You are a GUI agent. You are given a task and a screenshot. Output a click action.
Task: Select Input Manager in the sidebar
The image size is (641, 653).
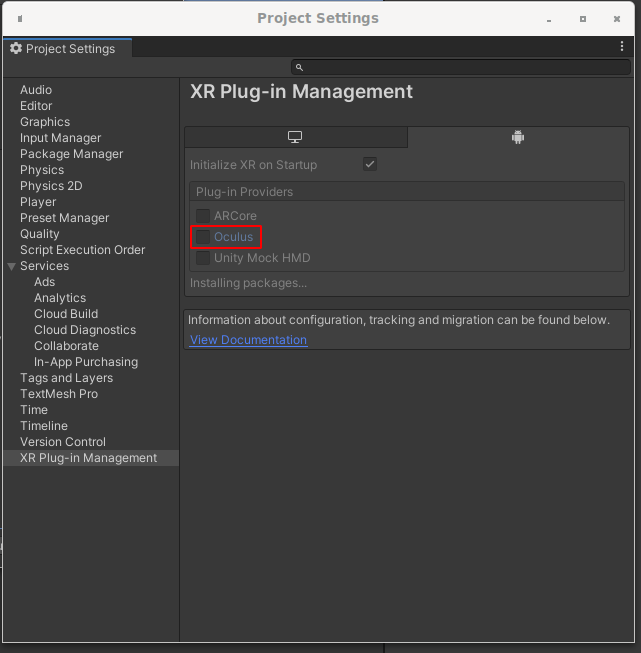pos(60,138)
